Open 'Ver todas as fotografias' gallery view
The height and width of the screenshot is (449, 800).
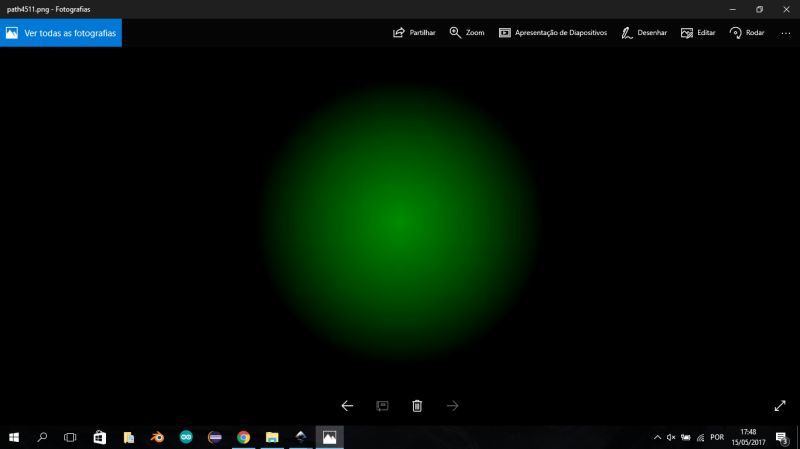pos(61,33)
